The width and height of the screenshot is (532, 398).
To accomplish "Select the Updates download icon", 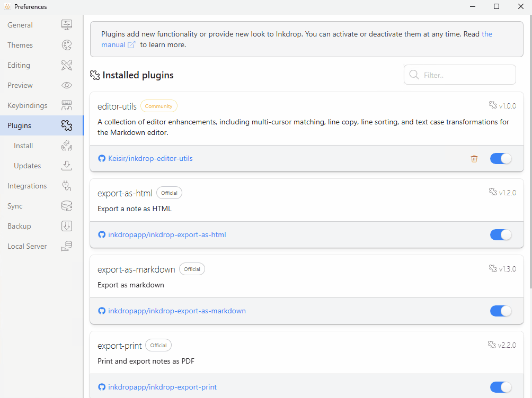I will pos(66,166).
